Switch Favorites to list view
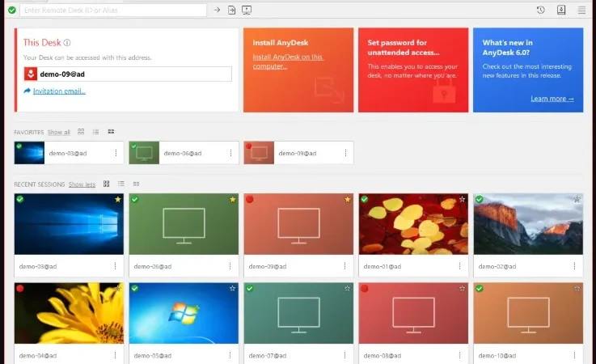Image resolution: width=596 pixels, height=364 pixels. (95, 132)
